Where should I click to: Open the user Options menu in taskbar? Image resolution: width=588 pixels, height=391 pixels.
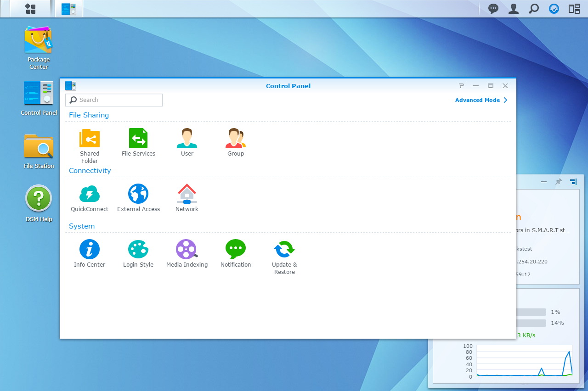pos(514,9)
